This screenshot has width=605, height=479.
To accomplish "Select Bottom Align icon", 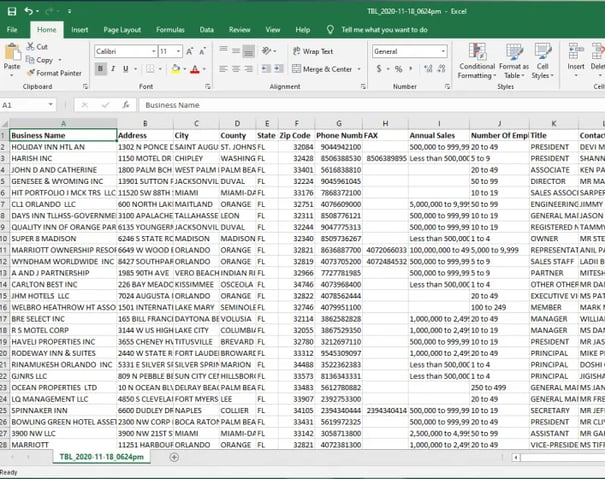I will [x=249, y=51].
